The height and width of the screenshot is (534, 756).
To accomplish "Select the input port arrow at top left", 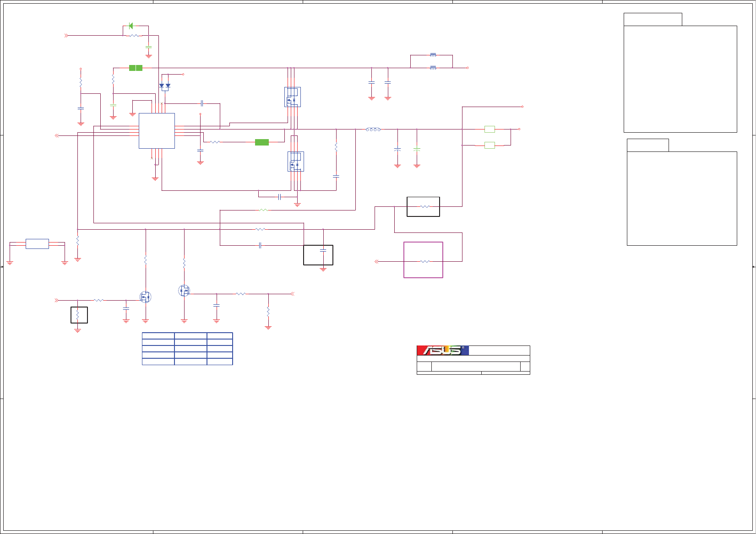I will tap(66, 35).
